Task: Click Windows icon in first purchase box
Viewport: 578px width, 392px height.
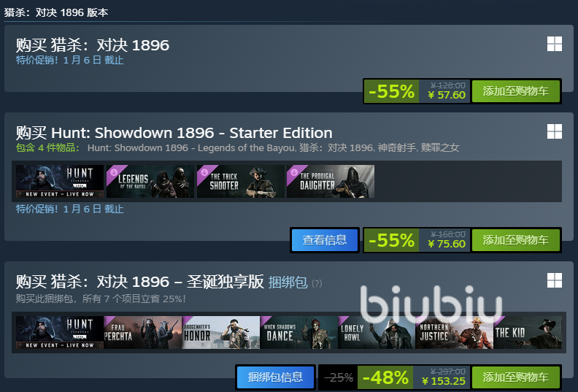Action: tap(555, 44)
